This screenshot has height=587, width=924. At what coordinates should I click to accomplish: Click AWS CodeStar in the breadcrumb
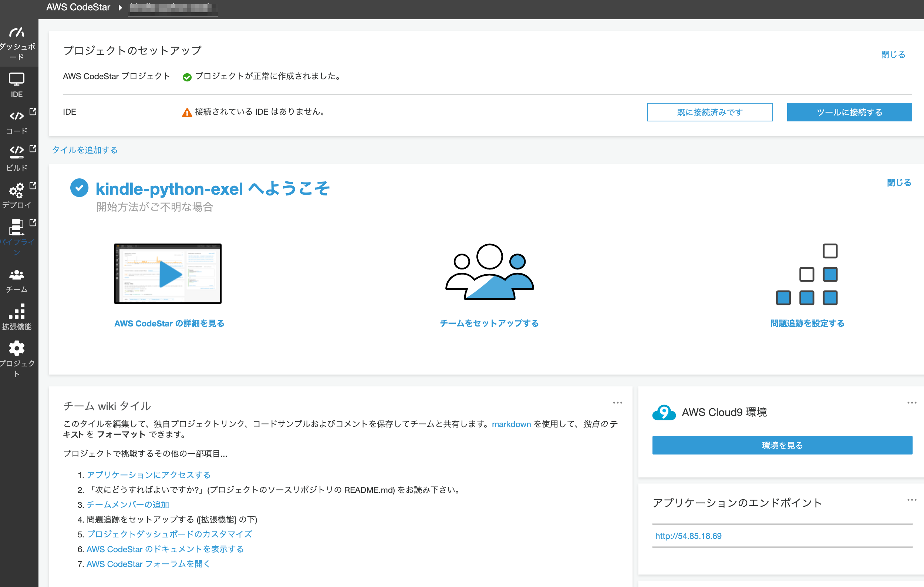78,7
